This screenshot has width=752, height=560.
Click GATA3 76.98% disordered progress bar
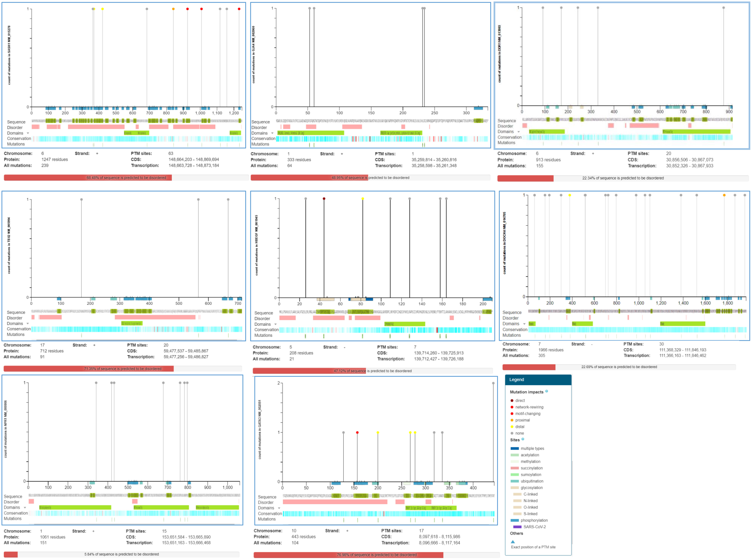tap(377, 555)
